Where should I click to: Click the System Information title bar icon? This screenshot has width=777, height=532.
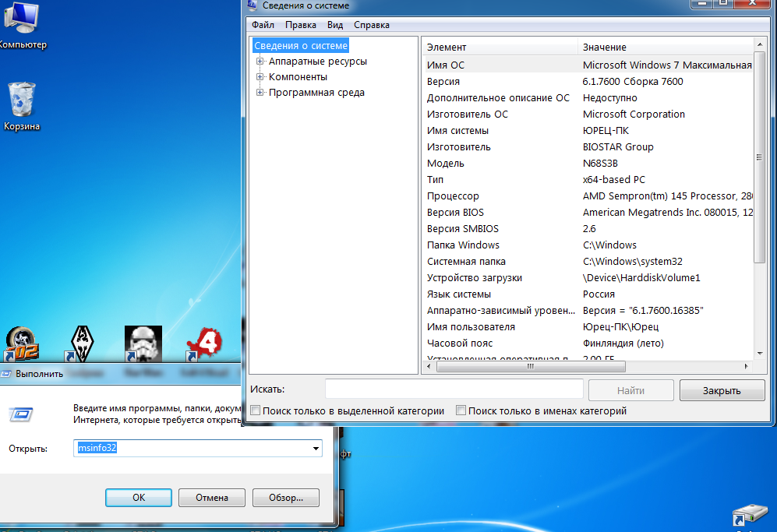click(x=253, y=5)
